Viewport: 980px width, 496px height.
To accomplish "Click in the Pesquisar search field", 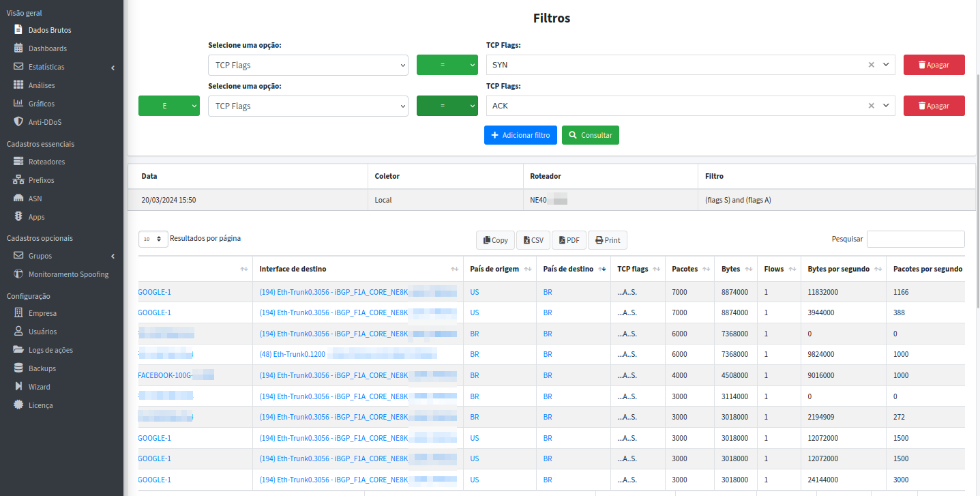I will [915, 239].
